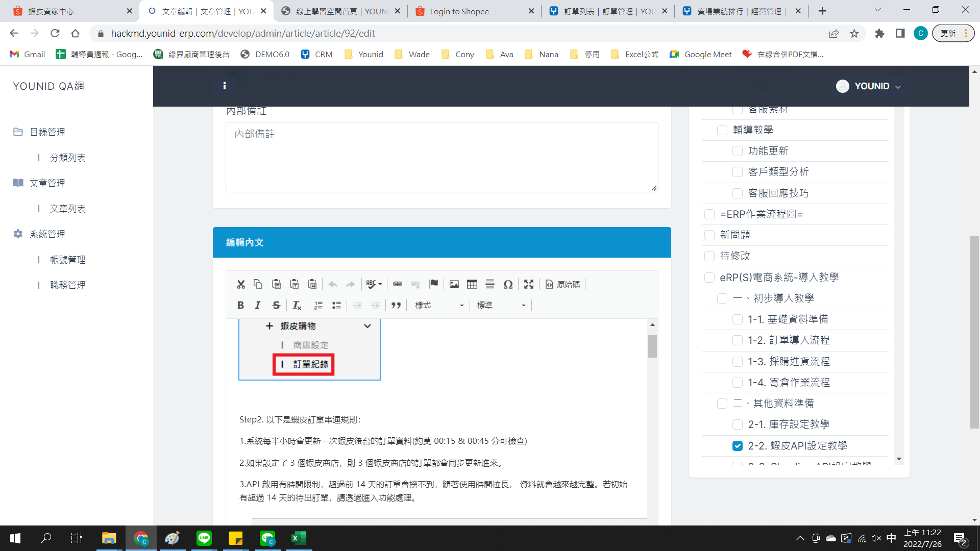Insert image using the editor image icon
Screen dimensions: 980x551
coord(454,284)
